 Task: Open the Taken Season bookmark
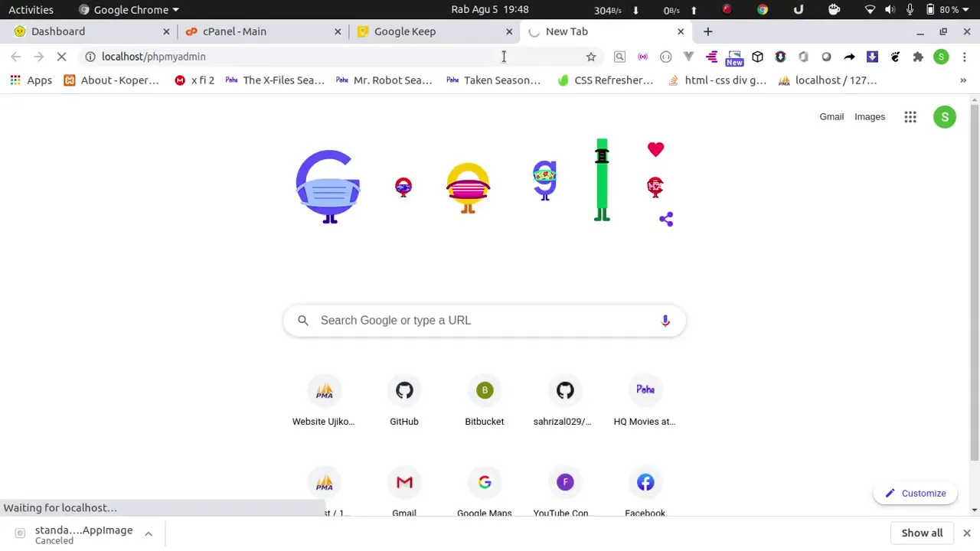point(494,80)
